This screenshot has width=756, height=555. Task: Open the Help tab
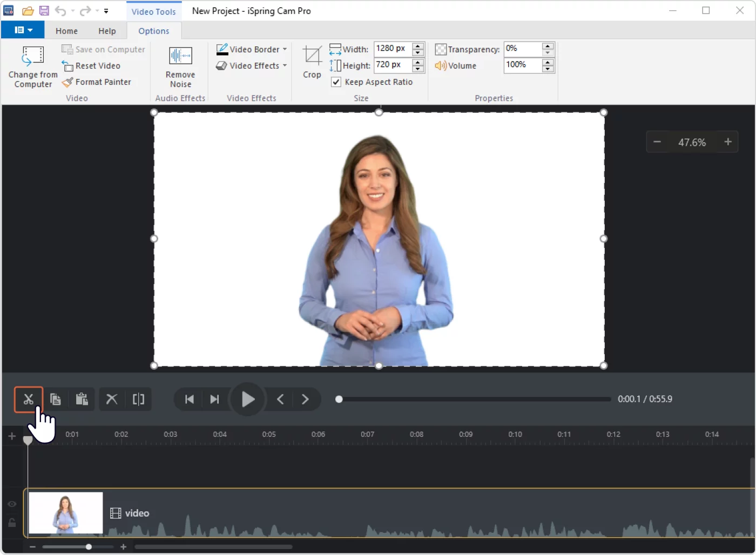[x=107, y=31]
